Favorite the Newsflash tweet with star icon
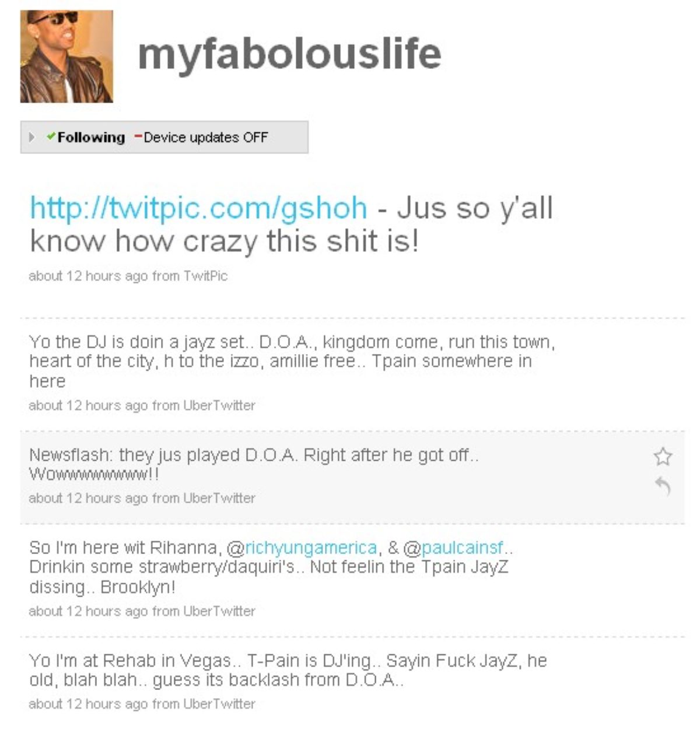This screenshot has height=729, width=700. pos(663,456)
